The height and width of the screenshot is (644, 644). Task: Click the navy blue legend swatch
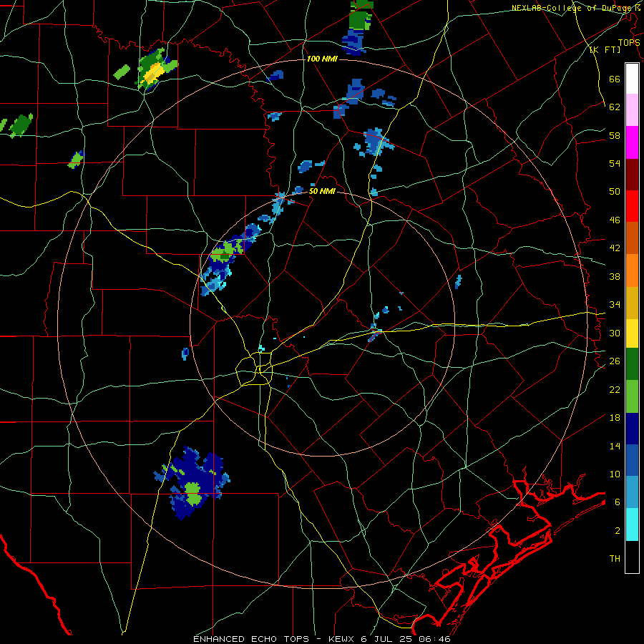tap(632, 429)
